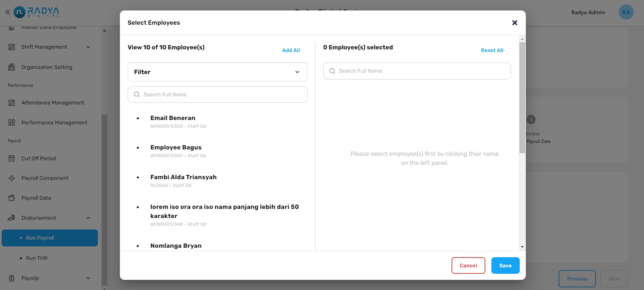Open Attendance Management menu item
Image resolution: width=644 pixels, height=290 pixels.
pos(53,103)
